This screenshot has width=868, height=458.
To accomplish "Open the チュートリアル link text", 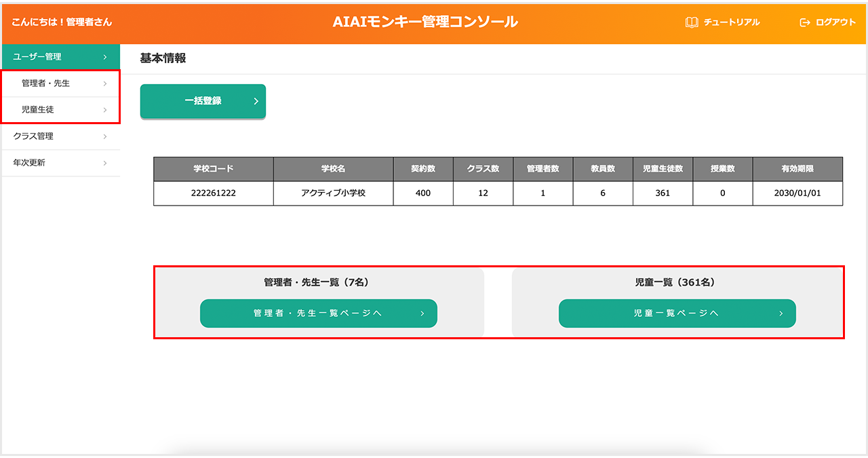I will pos(732,22).
